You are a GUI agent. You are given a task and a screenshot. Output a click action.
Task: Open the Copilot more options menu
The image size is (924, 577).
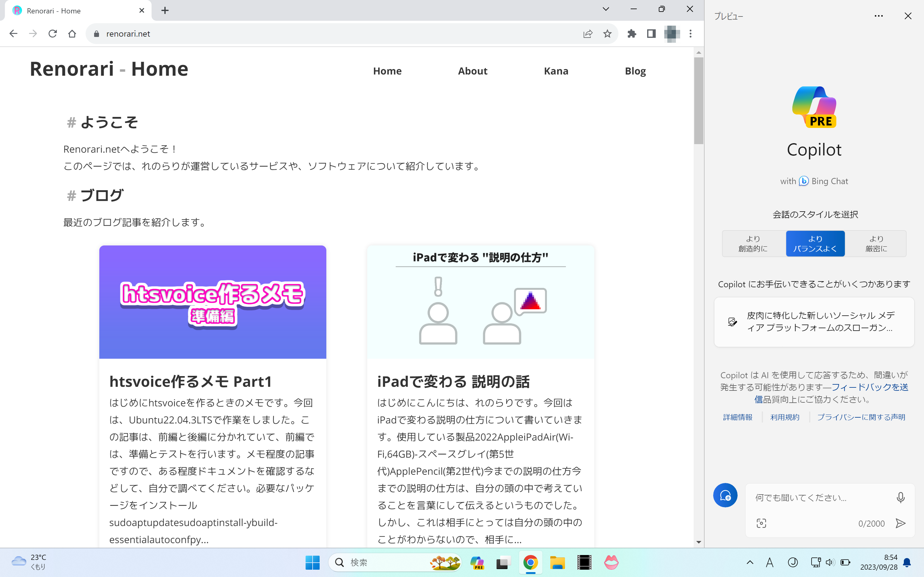click(x=878, y=16)
